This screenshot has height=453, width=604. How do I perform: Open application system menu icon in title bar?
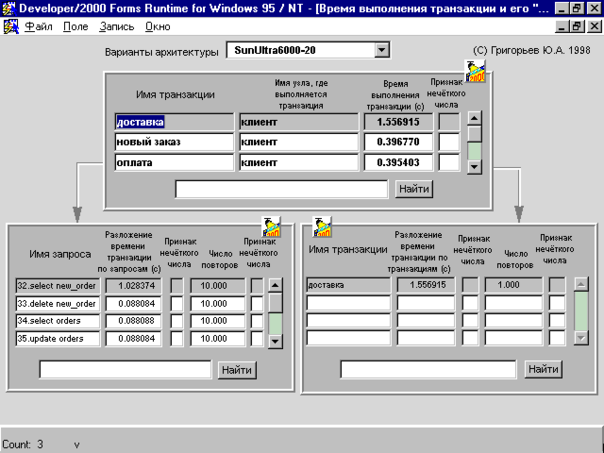8,8
